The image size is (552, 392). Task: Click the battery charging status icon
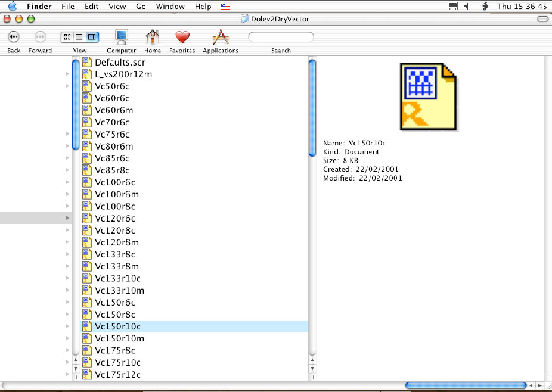(x=485, y=6)
